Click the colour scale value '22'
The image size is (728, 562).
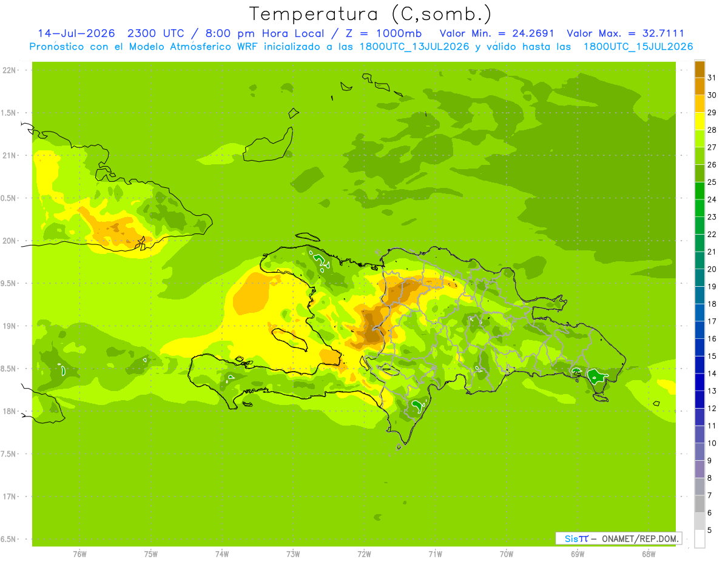tap(712, 234)
